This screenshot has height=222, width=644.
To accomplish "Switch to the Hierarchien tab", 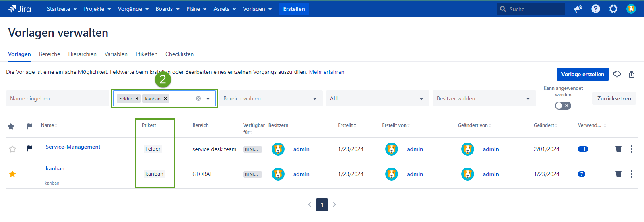I will tap(82, 54).
